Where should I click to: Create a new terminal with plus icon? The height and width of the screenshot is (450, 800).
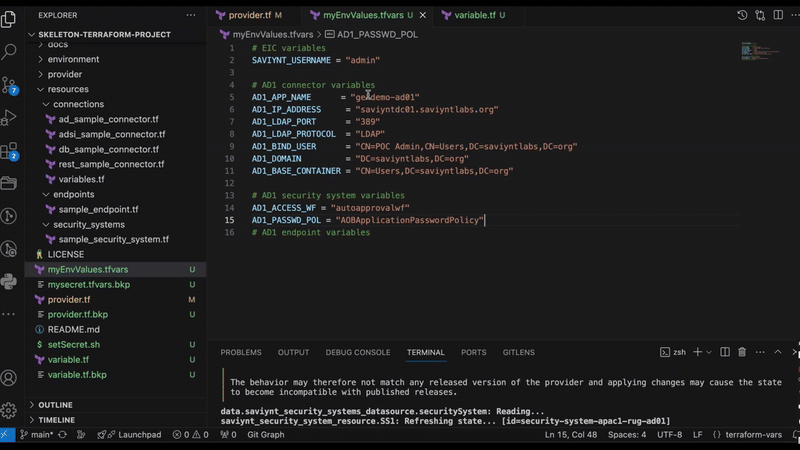[x=697, y=352]
